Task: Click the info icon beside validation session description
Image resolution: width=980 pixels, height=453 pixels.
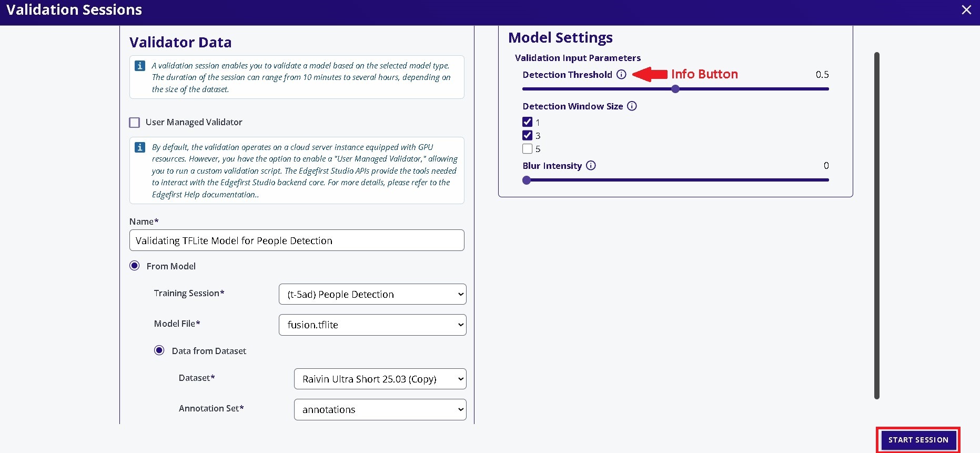Action: pos(140,66)
